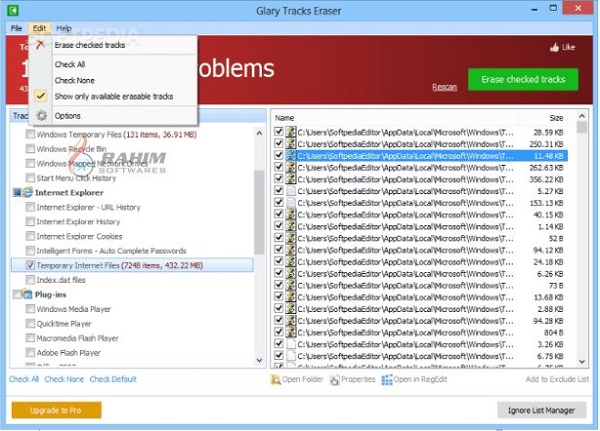Tick the Index.dat files checkbox
Image resolution: width=600 pixels, height=431 pixels.
pyautogui.click(x=30, y=280)
